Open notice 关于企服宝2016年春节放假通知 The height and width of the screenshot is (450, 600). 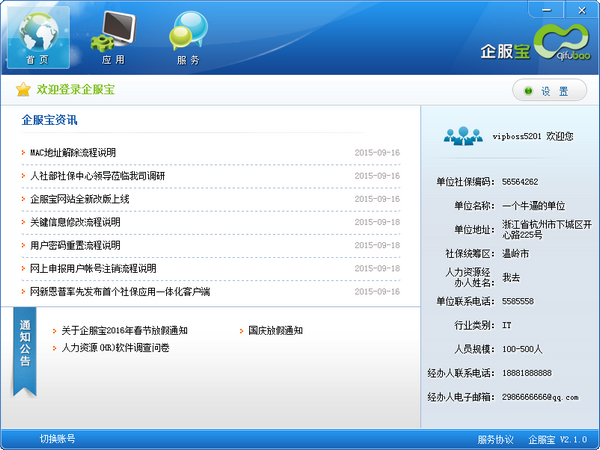coord(124,330)
